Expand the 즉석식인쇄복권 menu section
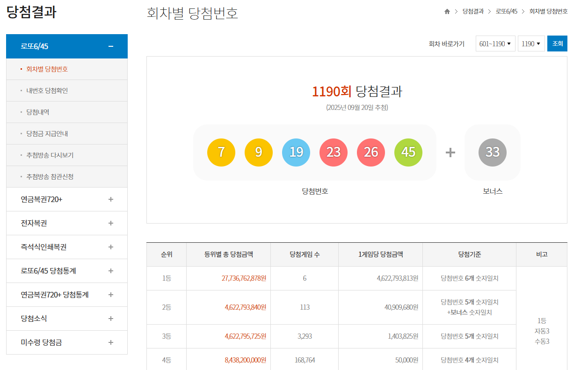 pyautogui.click(x=111, y=247)
